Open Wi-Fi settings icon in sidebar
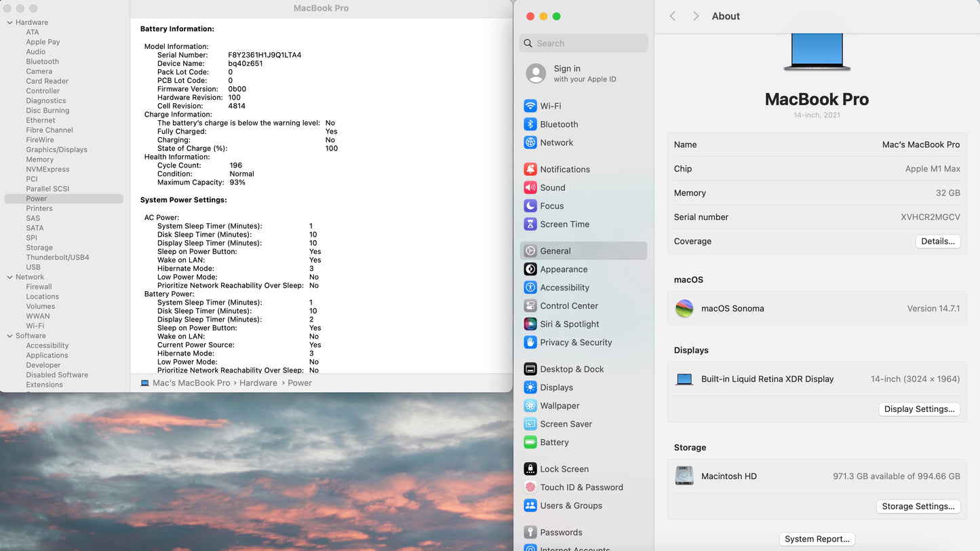Viewport: 980px width, 551px height. click(530, 106)
